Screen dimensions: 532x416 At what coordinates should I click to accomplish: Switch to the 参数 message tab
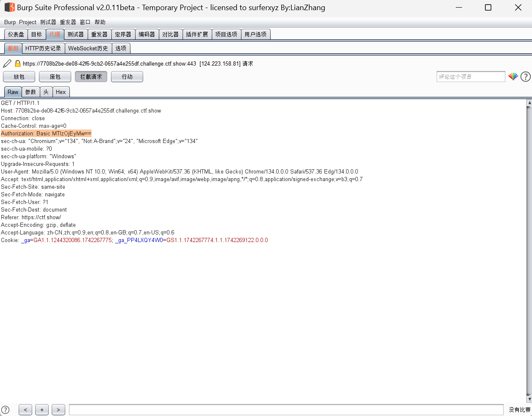(30, 92)
